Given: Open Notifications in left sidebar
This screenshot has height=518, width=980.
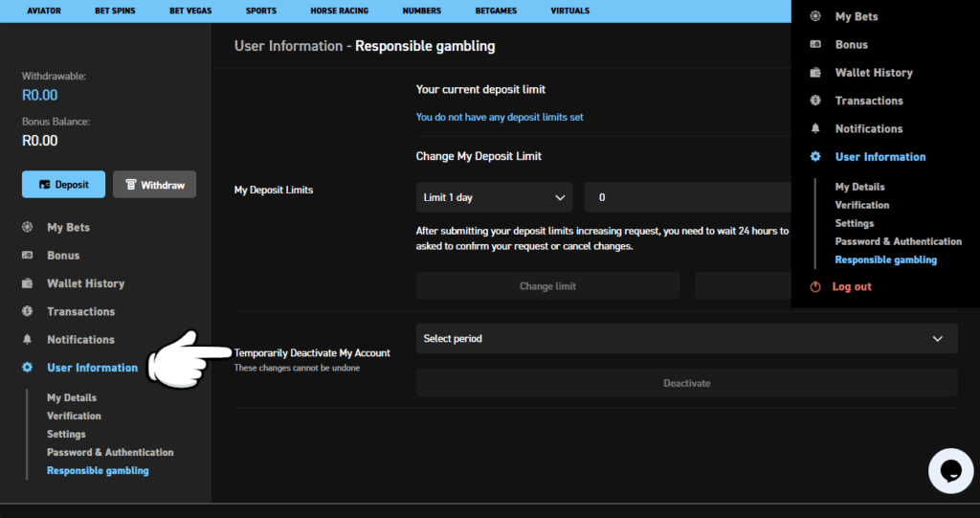Looking at the screenshot, I should pos(80,340).
